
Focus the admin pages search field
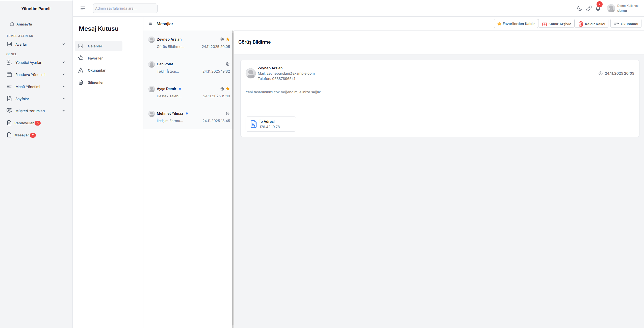125,8
